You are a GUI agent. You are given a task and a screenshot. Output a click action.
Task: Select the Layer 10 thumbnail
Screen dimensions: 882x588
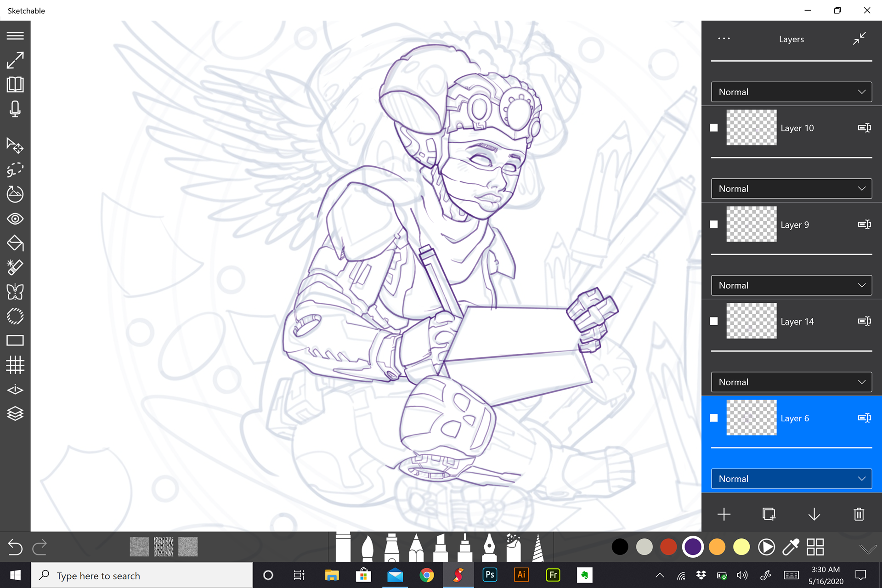[x=752, y=128]
